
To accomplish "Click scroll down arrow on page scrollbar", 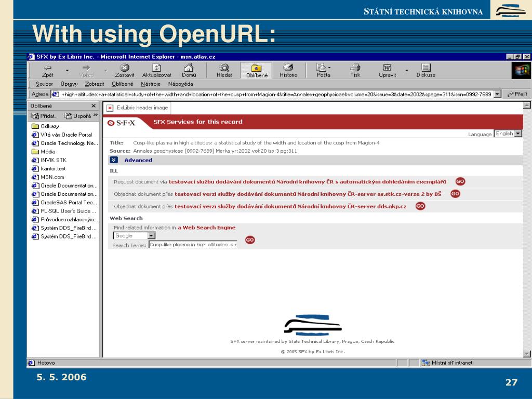I will 527,354.
